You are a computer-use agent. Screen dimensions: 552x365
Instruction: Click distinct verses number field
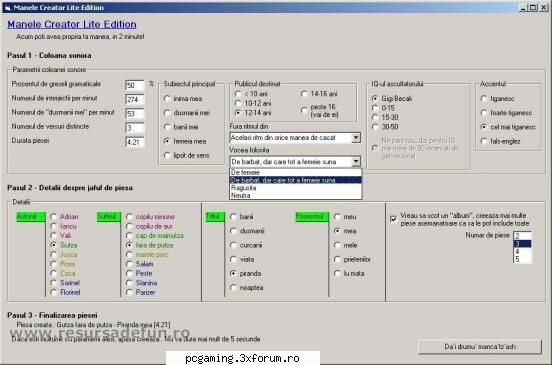135,127
